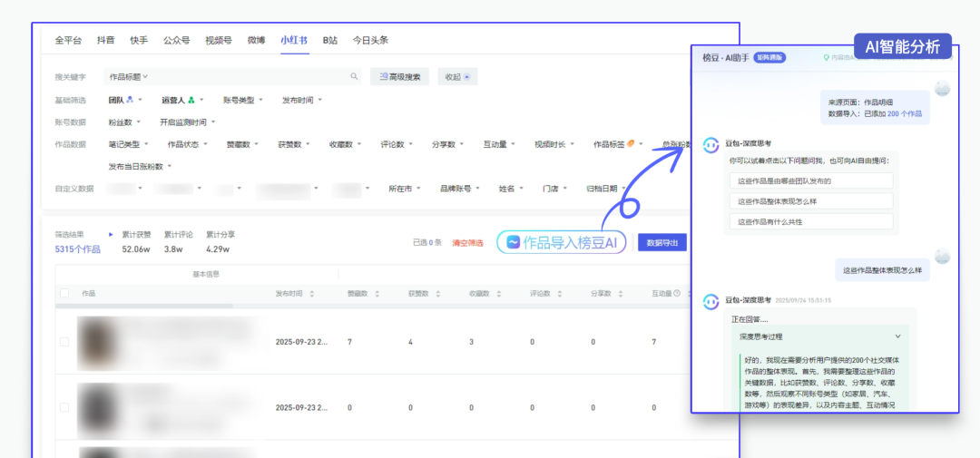Click the 豆包 avatar beside the 15:51:15 reply
Image resolution: width=980 pixels, height=458 pixels.
point(710,300)
